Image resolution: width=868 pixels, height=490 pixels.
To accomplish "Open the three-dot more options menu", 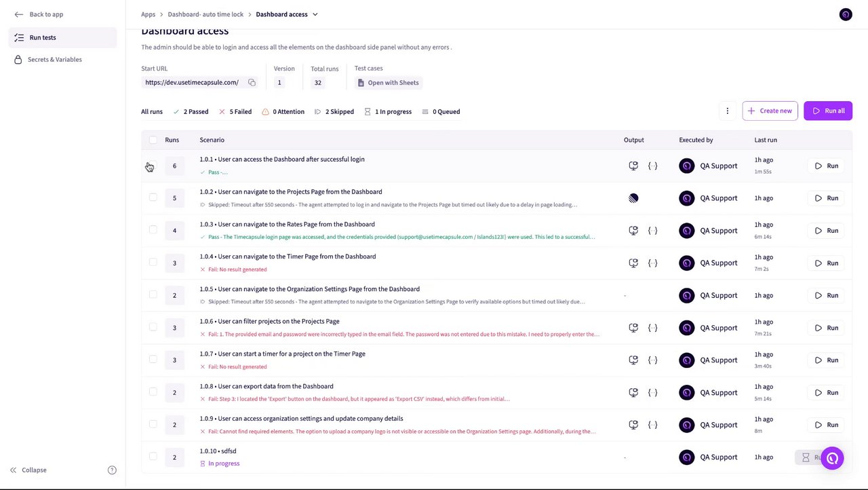I will coord(727,111).
